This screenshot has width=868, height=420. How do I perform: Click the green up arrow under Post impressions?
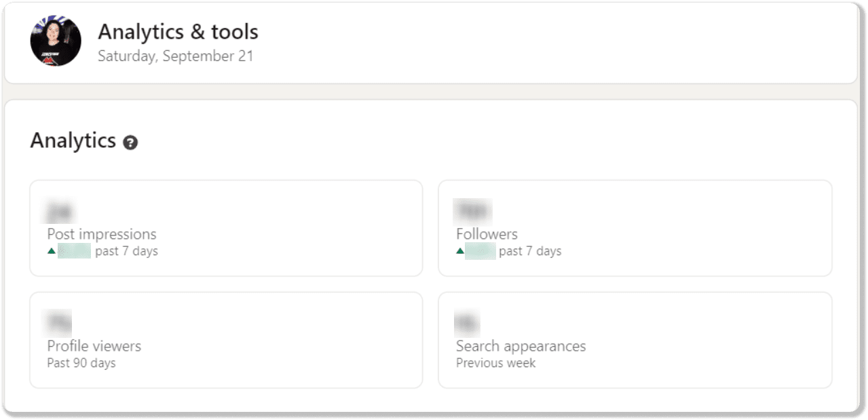52,251
